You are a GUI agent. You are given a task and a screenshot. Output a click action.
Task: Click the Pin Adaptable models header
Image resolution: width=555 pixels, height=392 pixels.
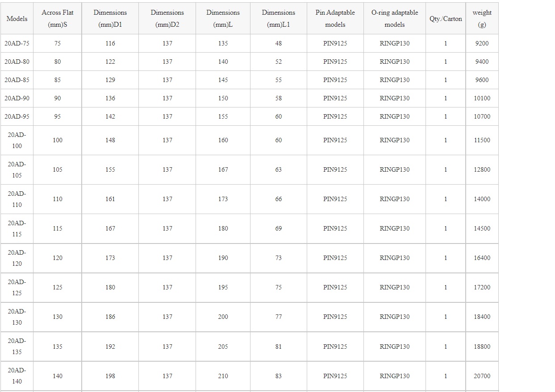tap(335, 19)
